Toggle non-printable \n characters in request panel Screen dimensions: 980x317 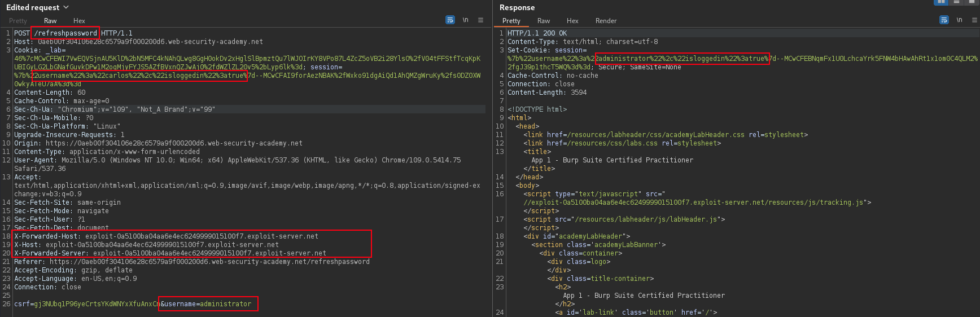click(465, 20)
